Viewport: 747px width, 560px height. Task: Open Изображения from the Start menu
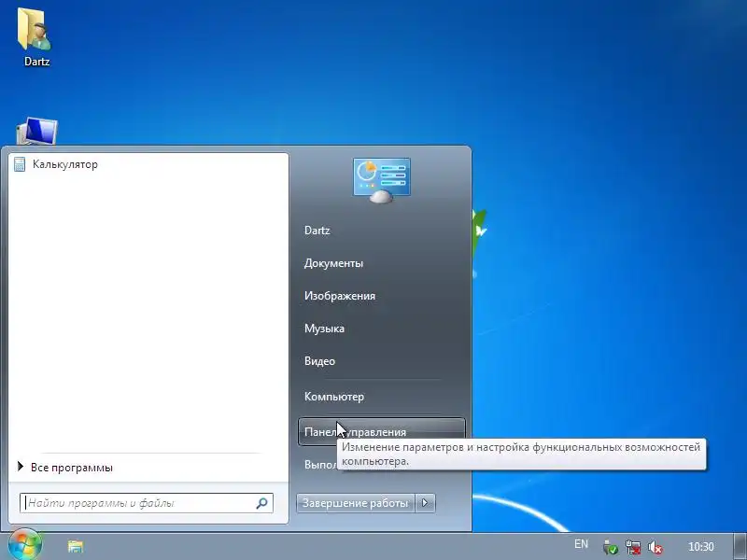click(x=381, y=296)
